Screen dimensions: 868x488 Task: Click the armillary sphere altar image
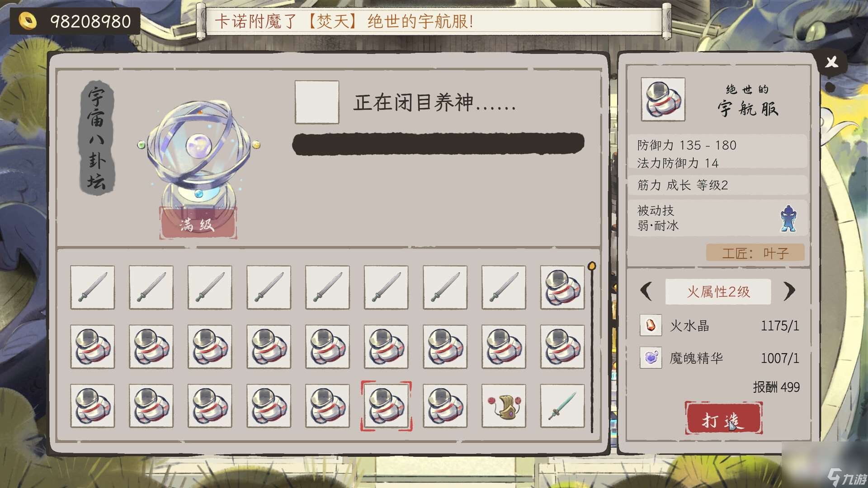pyautogui.click(x=199, y=154)
